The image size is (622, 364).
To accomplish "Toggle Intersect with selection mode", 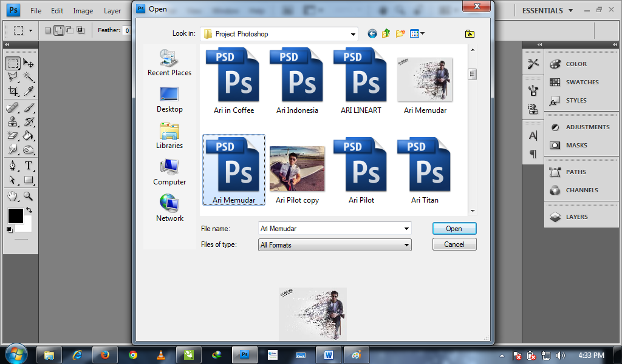I will coord(81,30).
